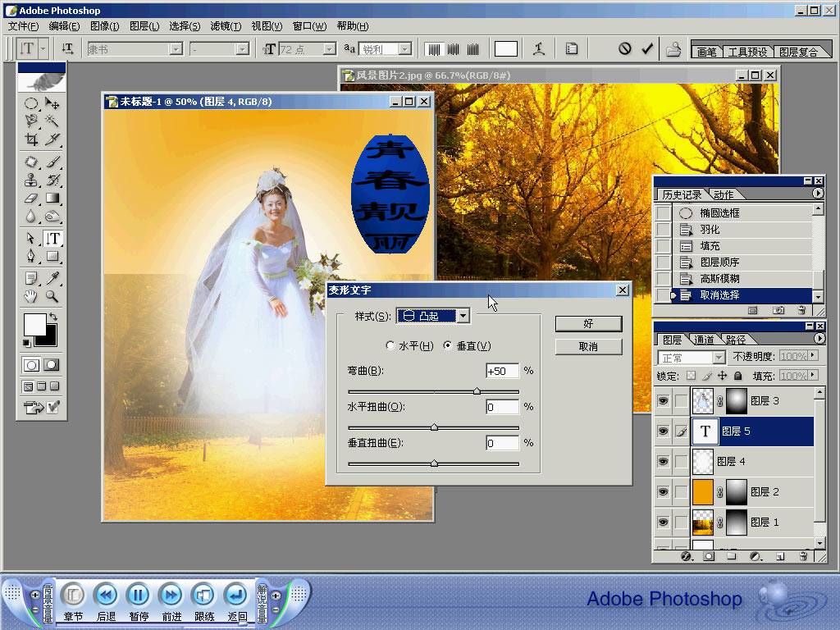
Task: Switch to the 通道 tab
Action: pos(703,340)
